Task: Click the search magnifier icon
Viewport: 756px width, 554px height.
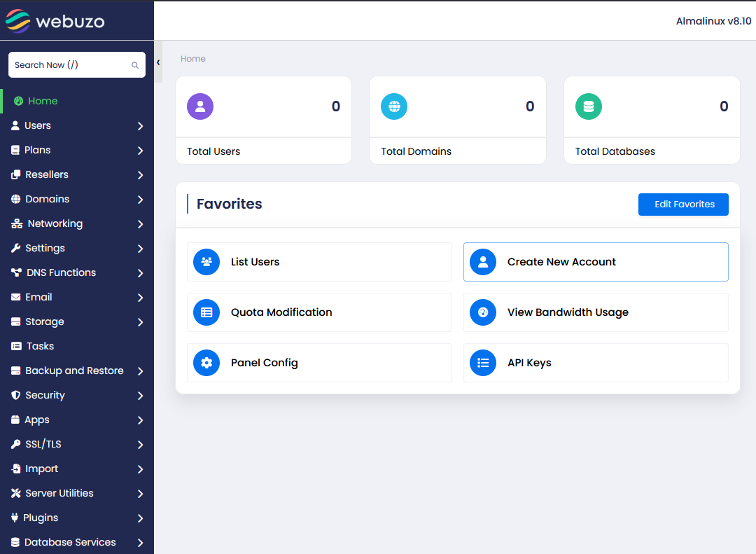Action: pyautogui.click(x=135, y=65)
